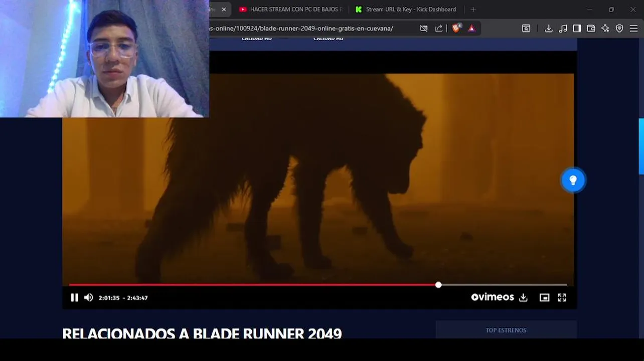The height and width of the screenshot is (361, 644).
Task: Open the page search sidebar icon
Action: click(526, 29)
